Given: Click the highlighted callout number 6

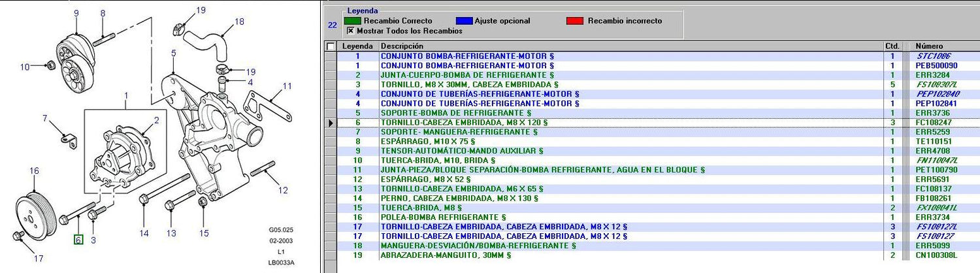Looking at the screenshot, I should 78,240.
